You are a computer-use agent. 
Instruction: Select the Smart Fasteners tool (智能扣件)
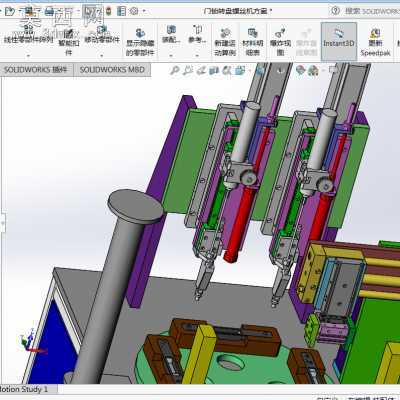pos(69,42)
